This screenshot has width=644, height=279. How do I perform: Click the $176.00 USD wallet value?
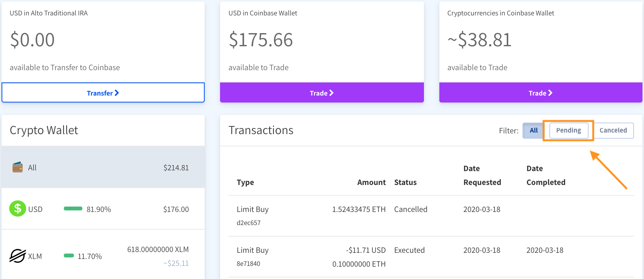(x=176, y=209)
